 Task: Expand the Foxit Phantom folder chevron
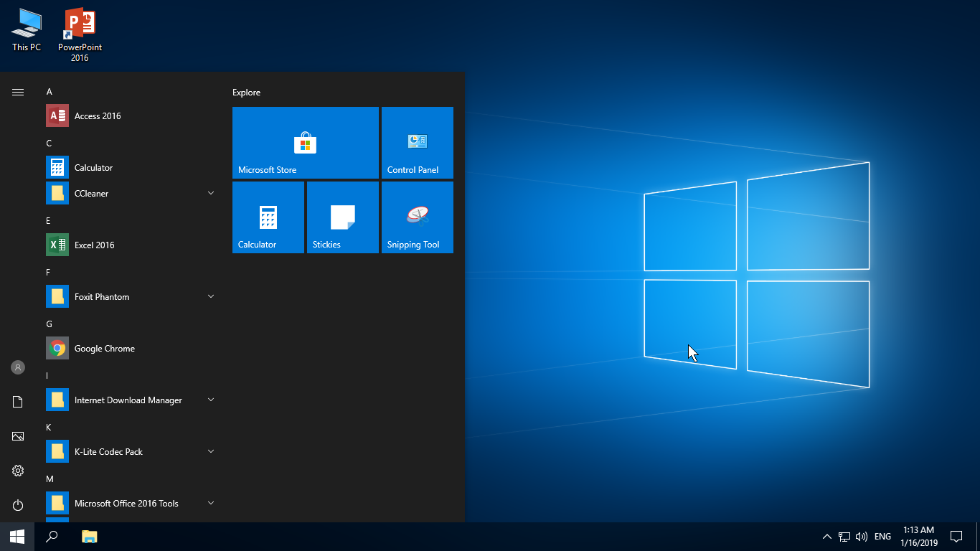(x=211, y=296)
